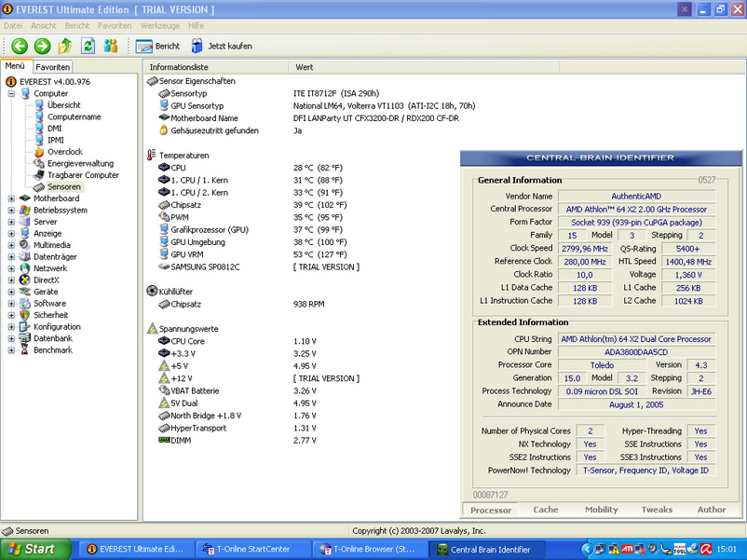This screenshot has height=560, width=747.
Task: Click the Sicherheit shield icon
Action: 25,315
